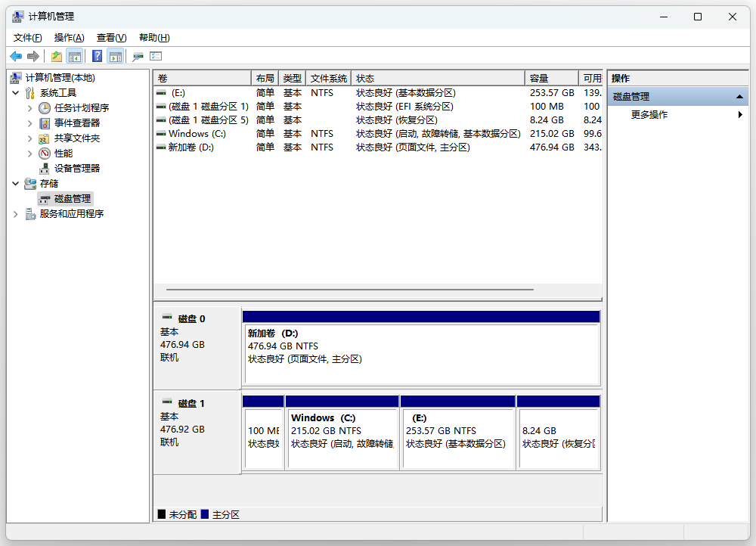The width and height of the screenshot is (756, 546).
Task: Click the 系统工具 tools icon
Action: (30, 92)
